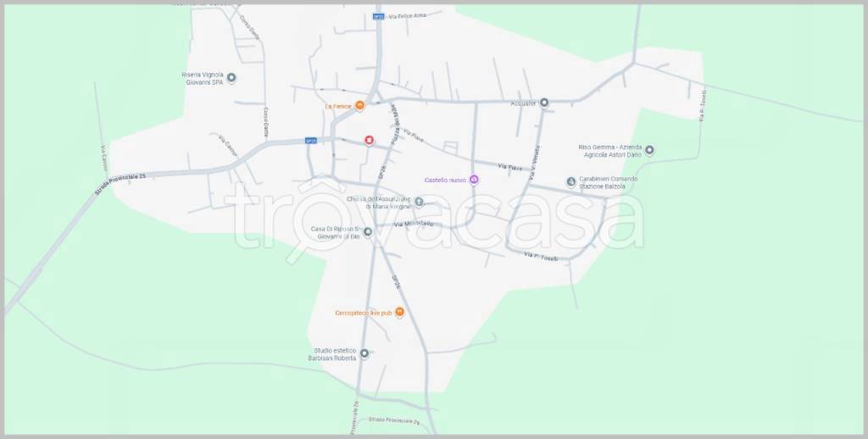The height and width of the screenshot is (439, 868).
Task: Select Riseria Vignola Giovanni SPA pin
Action: [231, 78]
